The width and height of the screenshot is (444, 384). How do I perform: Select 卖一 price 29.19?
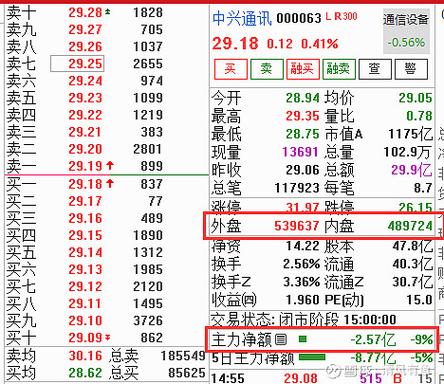coord(85,166)
